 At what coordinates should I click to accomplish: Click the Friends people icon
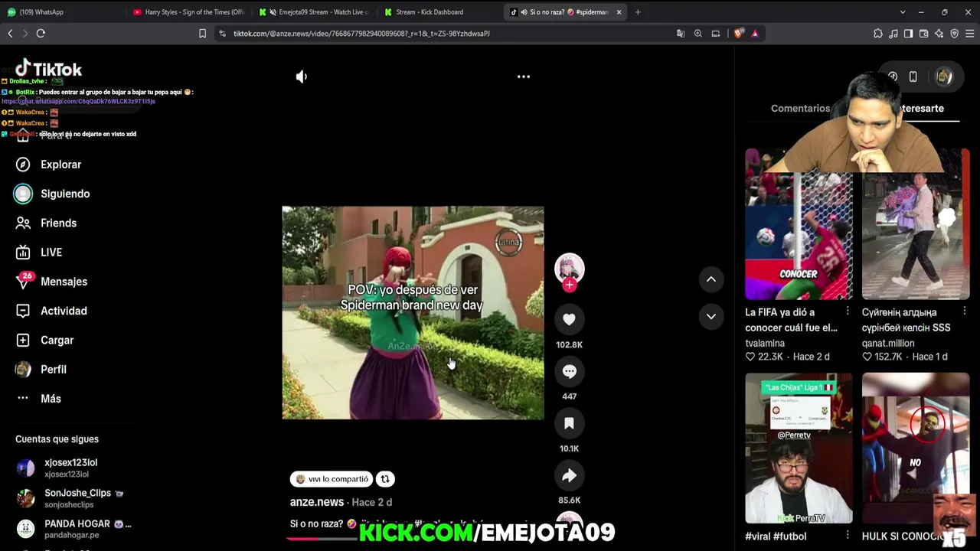tap(23, 223)
